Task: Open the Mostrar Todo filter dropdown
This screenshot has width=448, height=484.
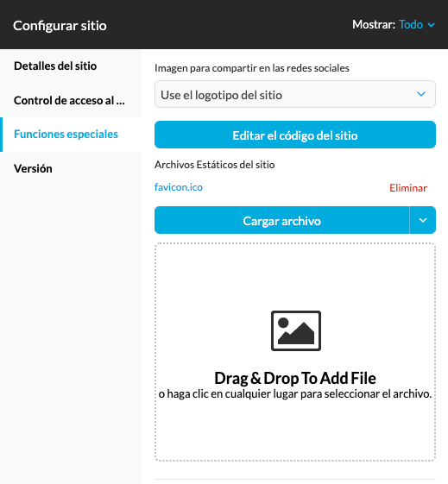Action: click(417, 25)
